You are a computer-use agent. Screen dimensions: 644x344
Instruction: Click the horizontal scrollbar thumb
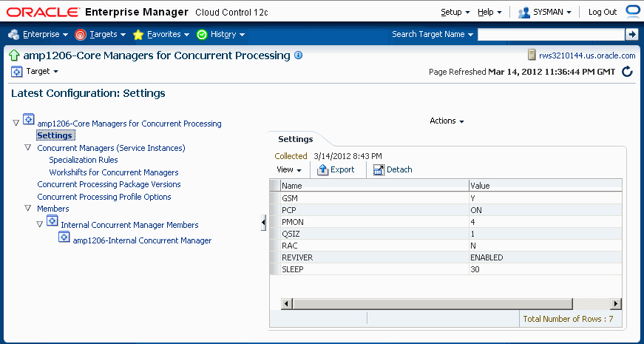(433, 304)
